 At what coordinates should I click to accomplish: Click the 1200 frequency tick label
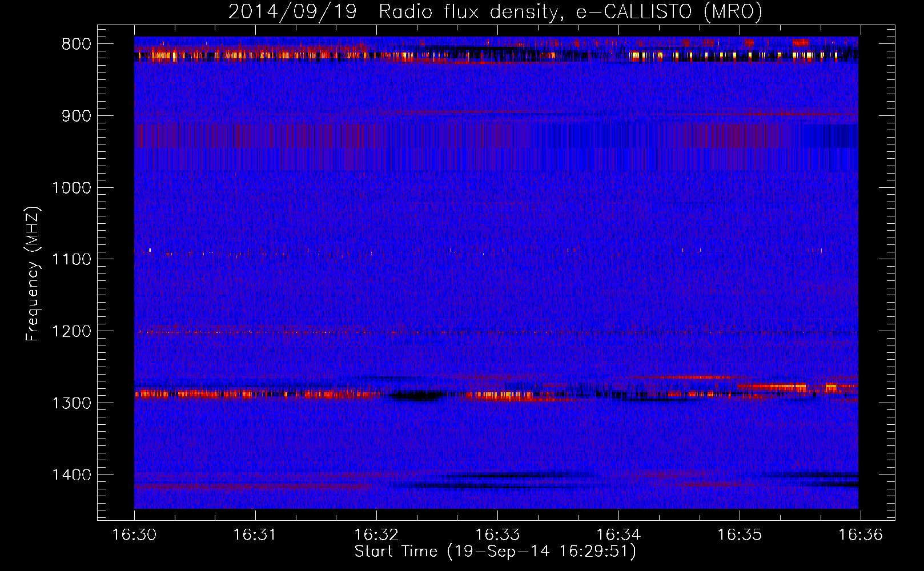point(71,331)
